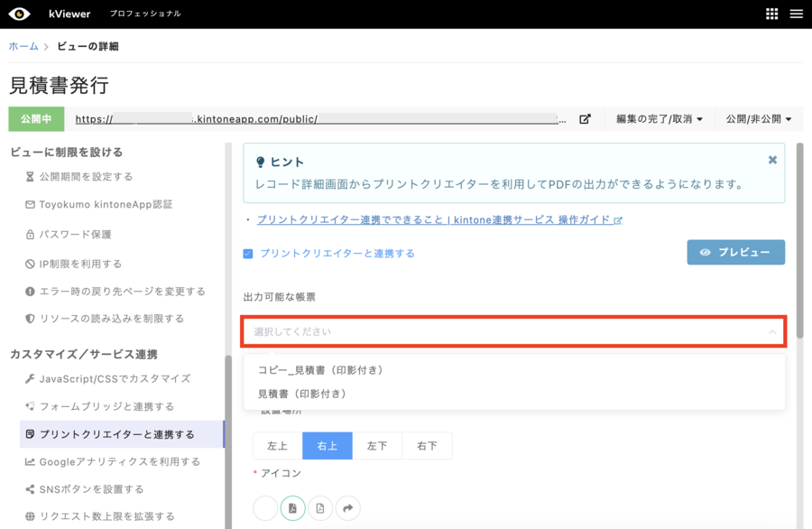Open the hamburger menu in header
The image size is (812, 529).
click(x=796, y=14)
